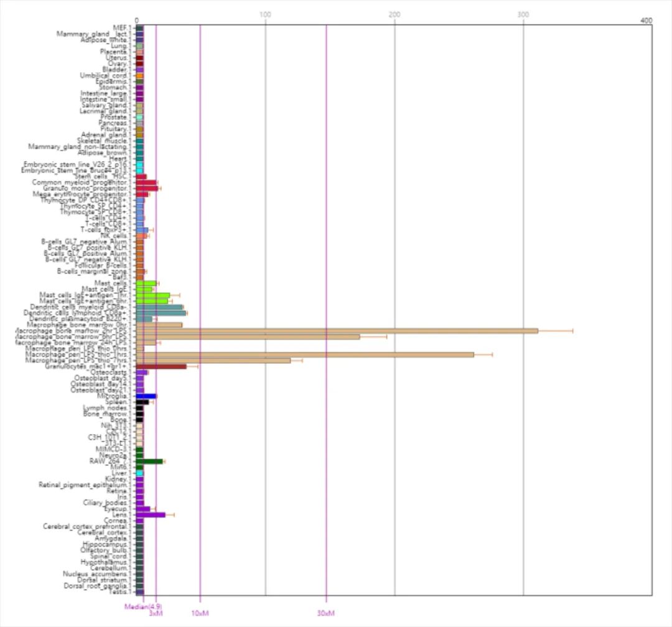Click the Common_myeloid_progenitor.1 label
This screenshot has height=627, width=672.
point(82,182)
